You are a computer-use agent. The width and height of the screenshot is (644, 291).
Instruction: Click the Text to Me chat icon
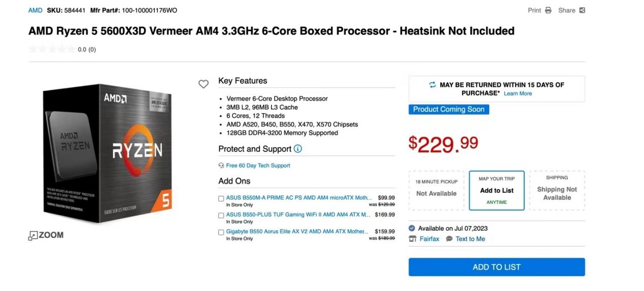[x=449, y=239]
